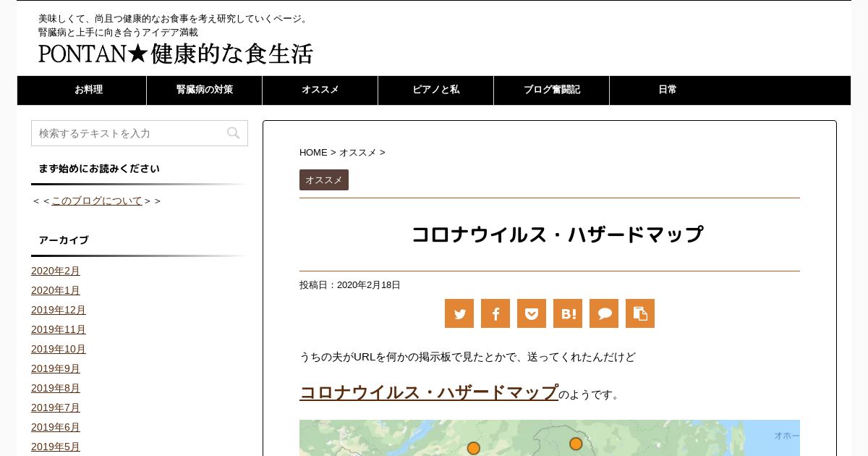This screenshot has height=456, width=868.
Task: Open the 腎臓病の対策 menu
Action: (205, 90)
